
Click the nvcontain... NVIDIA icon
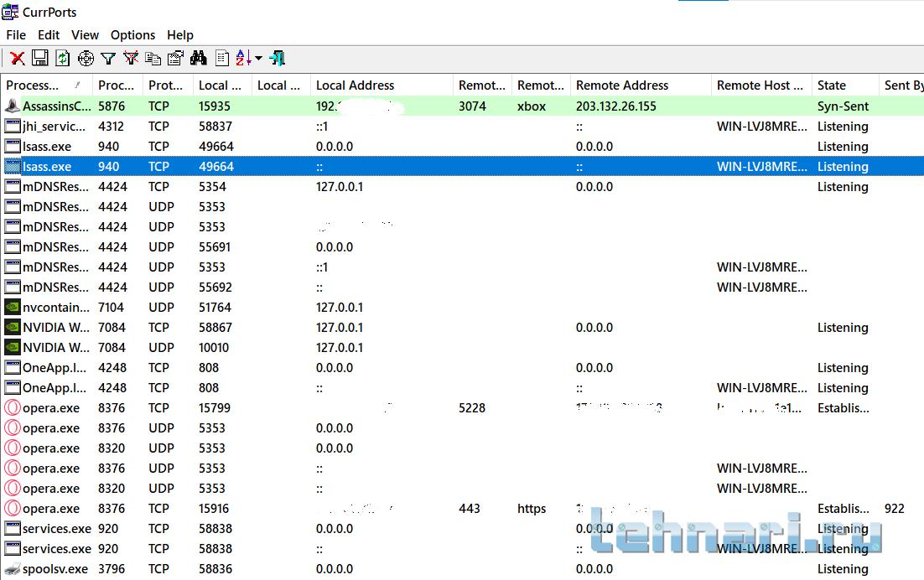(x=13, y=307)
